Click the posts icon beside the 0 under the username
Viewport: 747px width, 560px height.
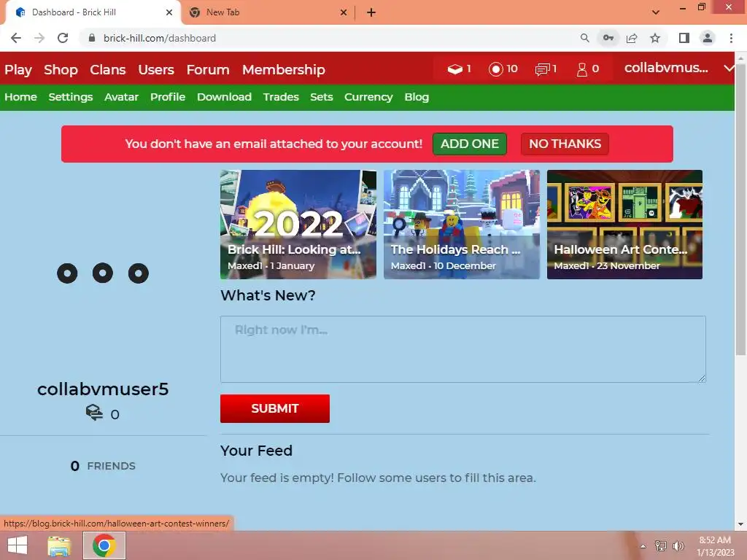click(94, 413)
